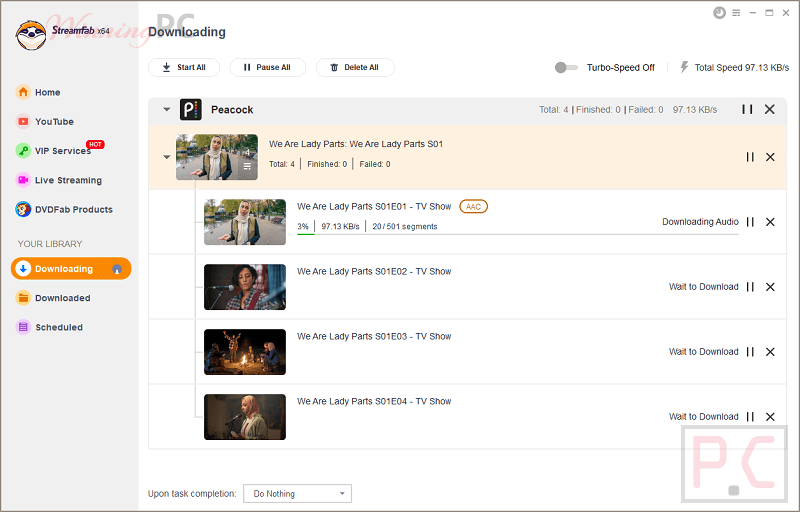Pause the We Are Lady Parts S01 season
This screenshot has width=800, height=512.
(750, 157)
